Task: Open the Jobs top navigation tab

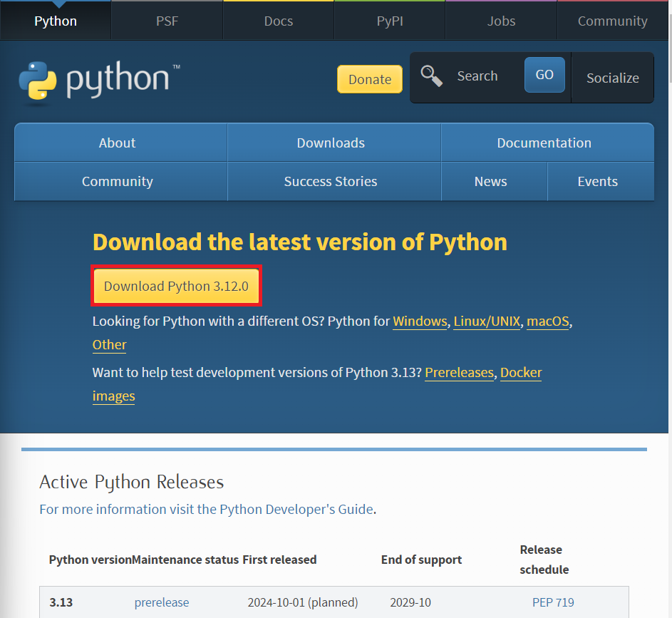Action: (502, 21)
